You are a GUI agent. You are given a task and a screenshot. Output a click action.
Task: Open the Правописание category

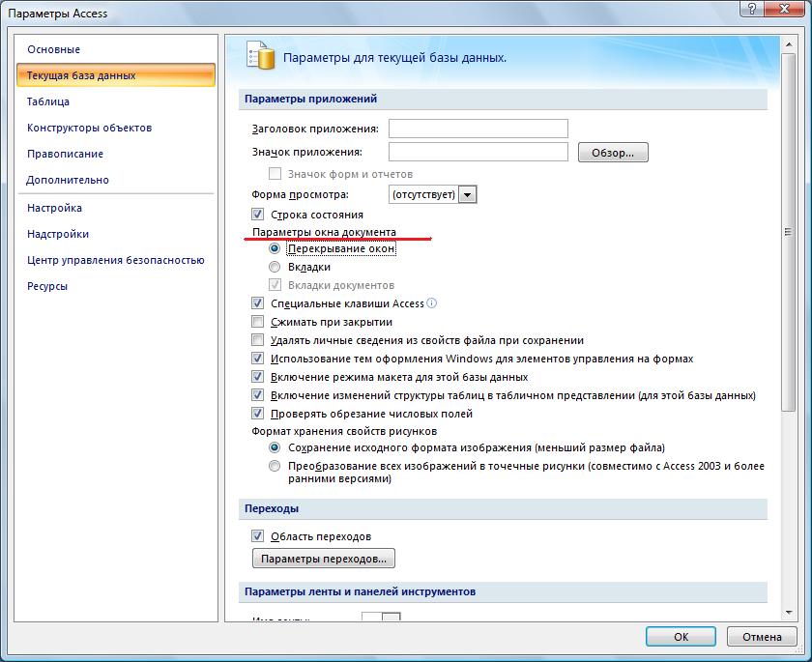click(115, 154)
